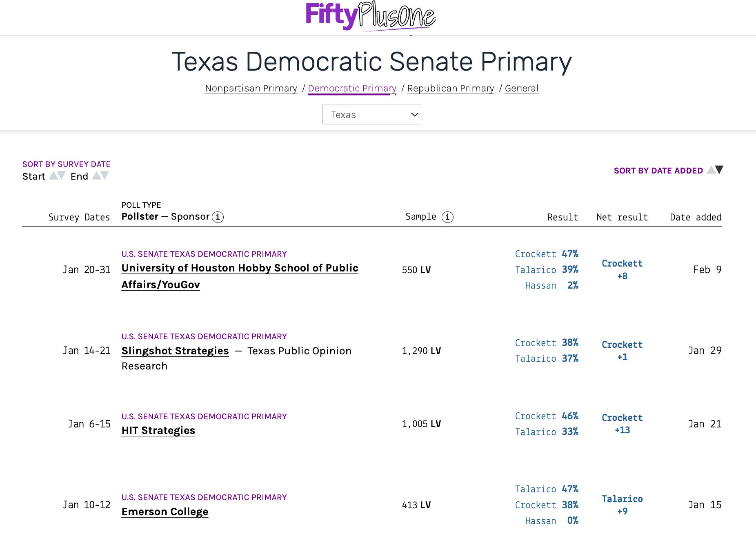Click the Talarico 47% result
756x556 pixels.
coord(547,489)
